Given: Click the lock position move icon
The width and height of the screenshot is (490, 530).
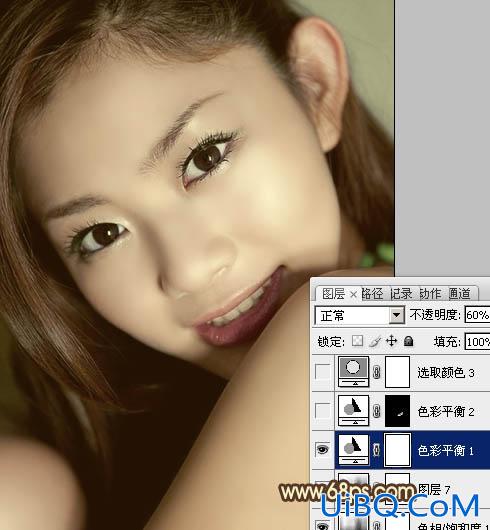Looking at the screenshot, I should coord(391,341).
